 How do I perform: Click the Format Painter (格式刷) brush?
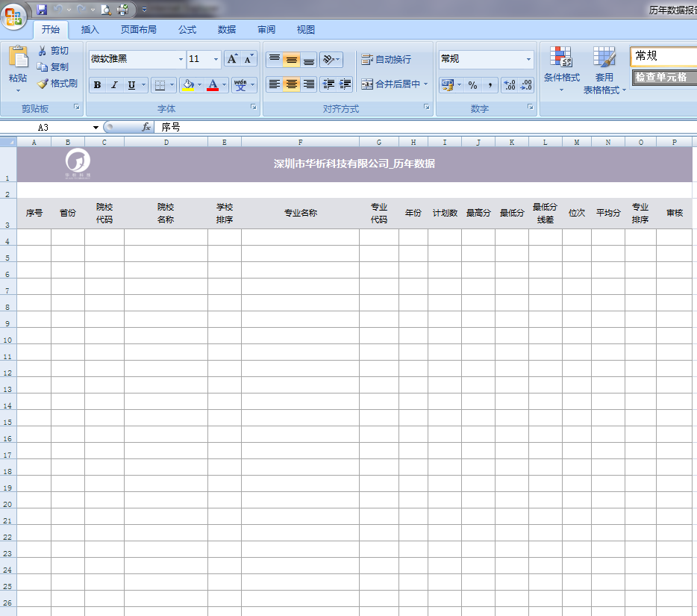click(43, 84)
